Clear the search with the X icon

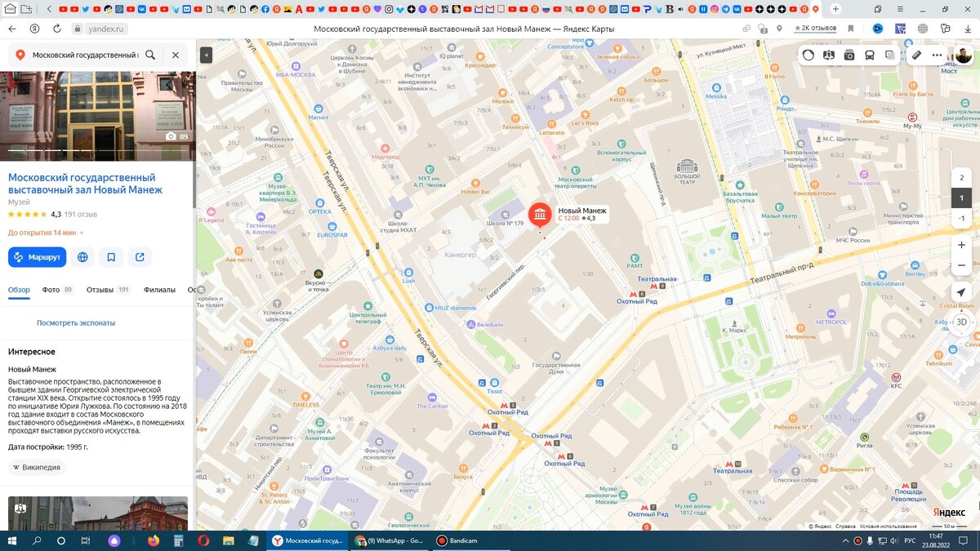click(x=176, y=56)
